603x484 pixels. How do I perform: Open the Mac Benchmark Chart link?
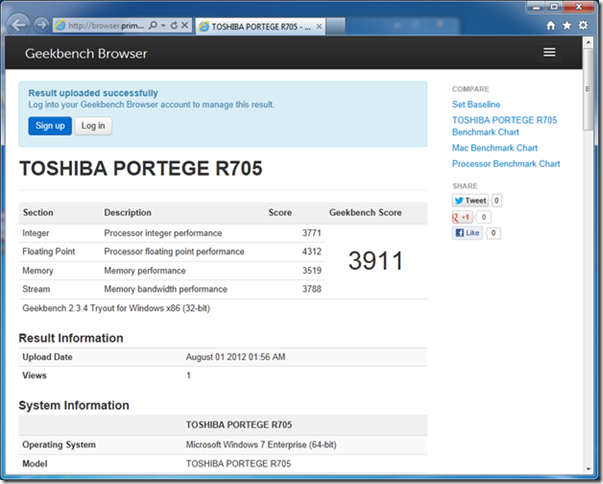coord(495,148)
